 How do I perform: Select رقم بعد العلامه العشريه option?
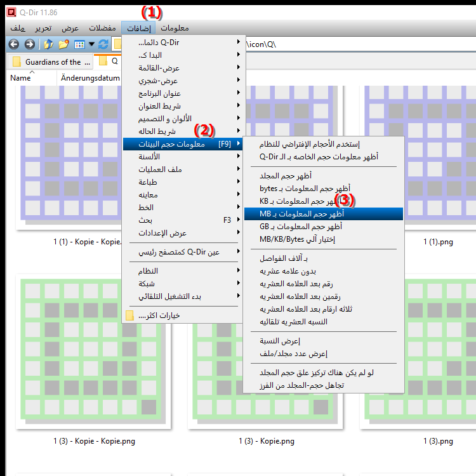coord(324,284)
